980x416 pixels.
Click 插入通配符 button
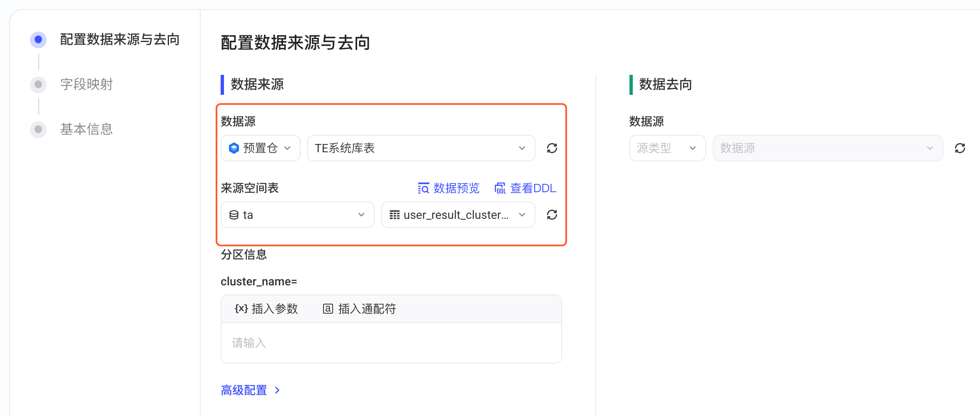coord(360,309)
